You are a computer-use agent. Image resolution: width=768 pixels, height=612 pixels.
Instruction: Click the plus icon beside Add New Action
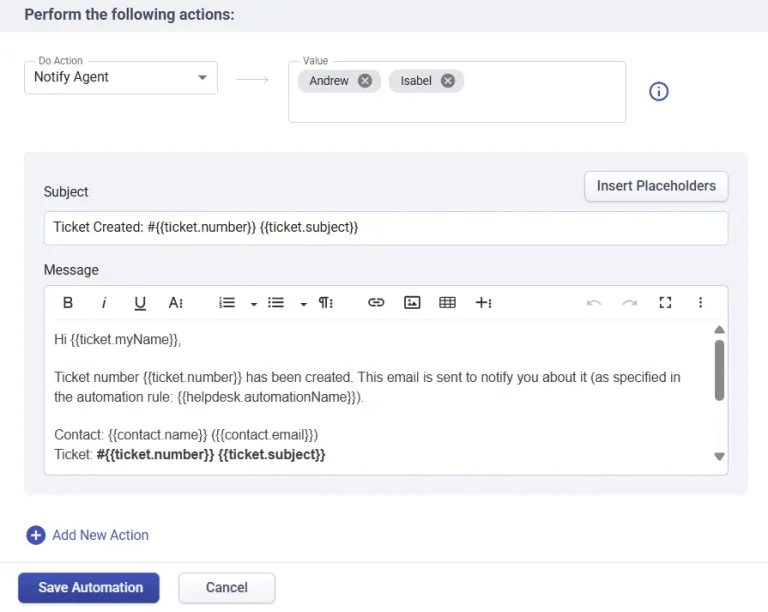(x=36, y=535)
